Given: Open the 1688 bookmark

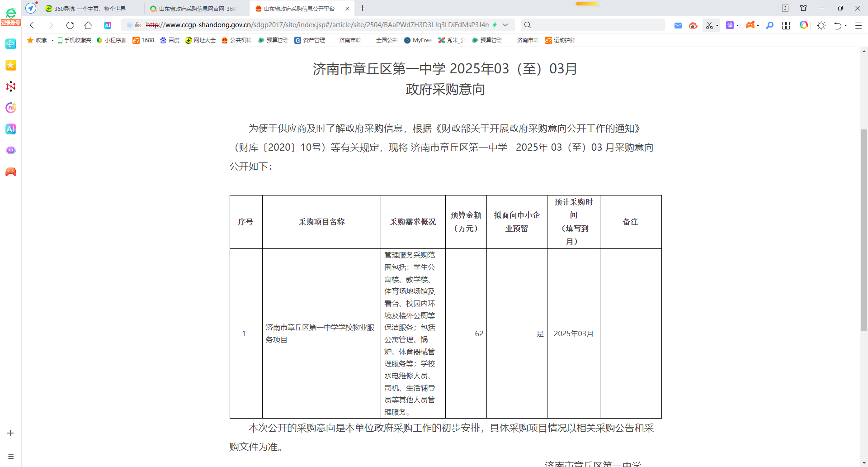Looking at the screenshot, I should click(x=143, y=40).
